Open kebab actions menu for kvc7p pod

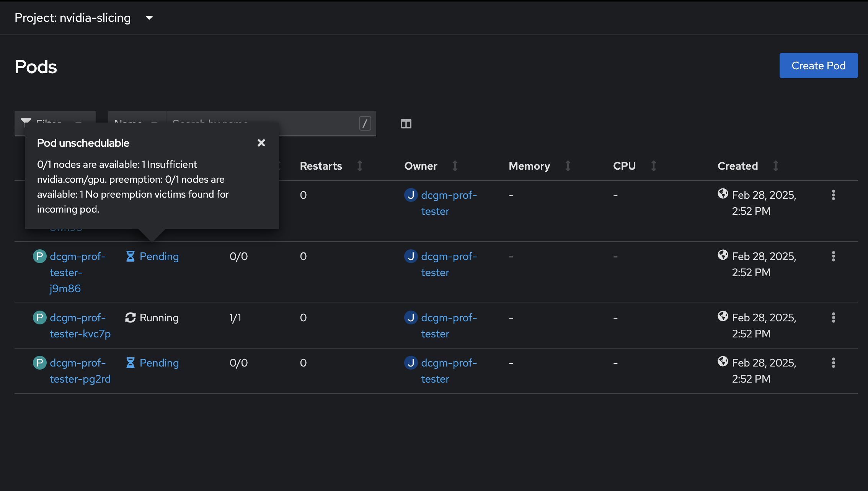click(834, 318)
